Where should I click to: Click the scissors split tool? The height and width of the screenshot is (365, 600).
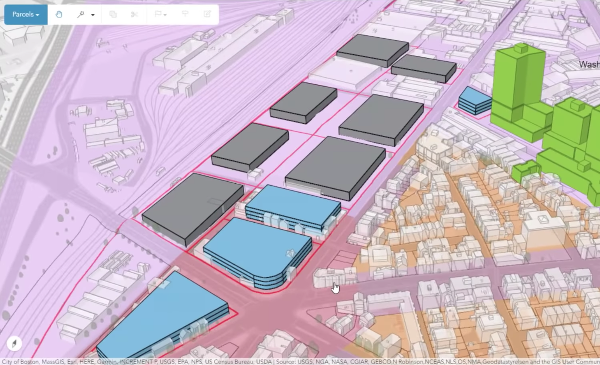(134, 15)
